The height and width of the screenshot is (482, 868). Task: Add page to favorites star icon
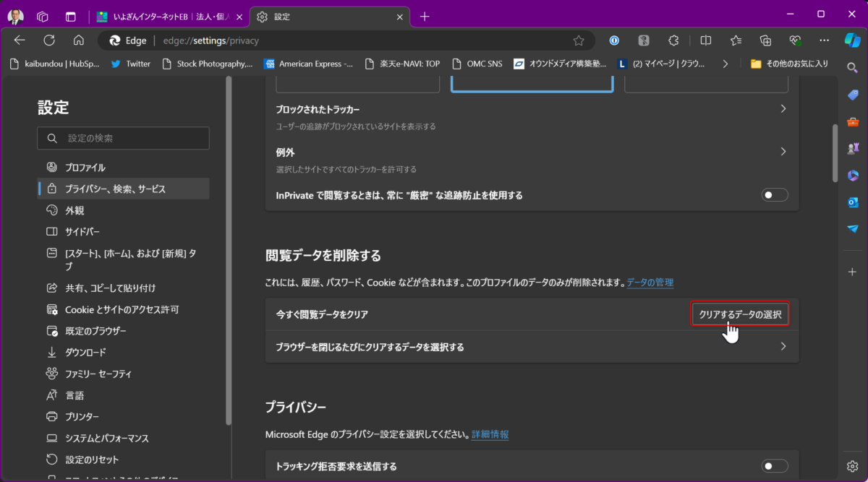[x=579, y=40]
